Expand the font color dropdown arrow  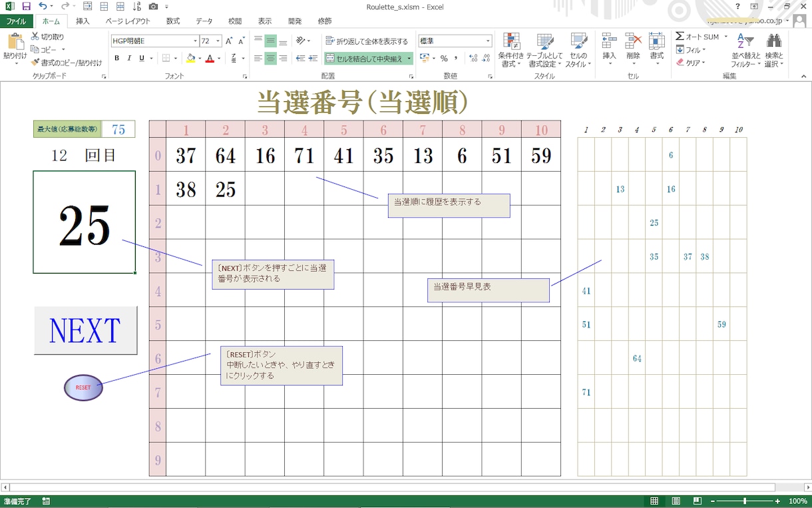219,59
